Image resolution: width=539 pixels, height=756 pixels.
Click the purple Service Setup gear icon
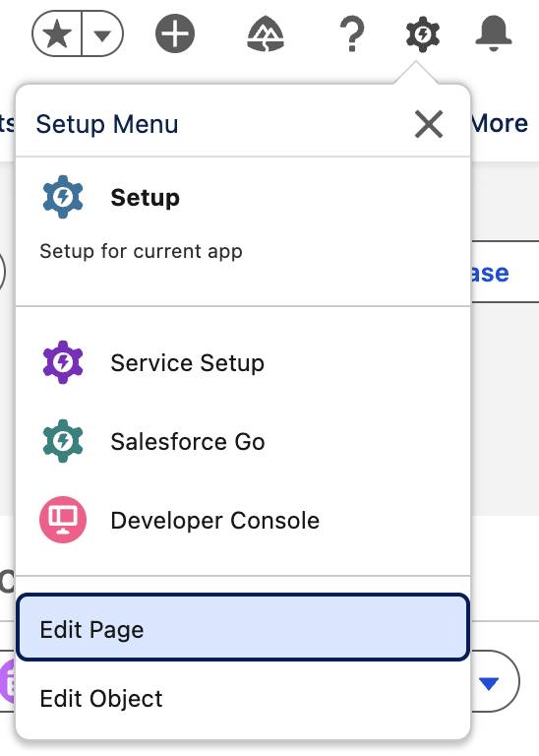(x=63, y=362)
